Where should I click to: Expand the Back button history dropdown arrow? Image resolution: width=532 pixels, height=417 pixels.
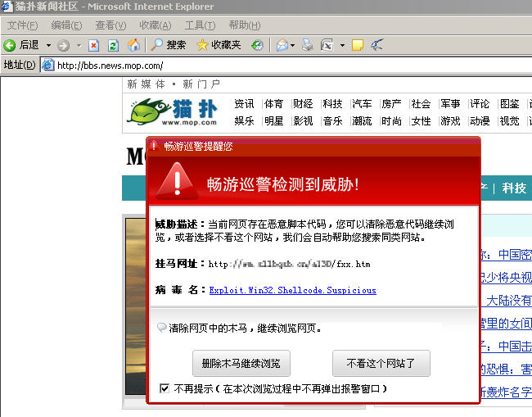pyautogui.click(x=48, y=45)
